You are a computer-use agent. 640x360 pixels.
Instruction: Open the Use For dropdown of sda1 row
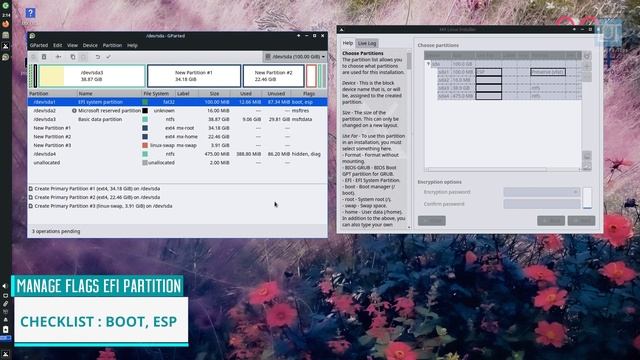pyautogui.click(x=489, y=72)
